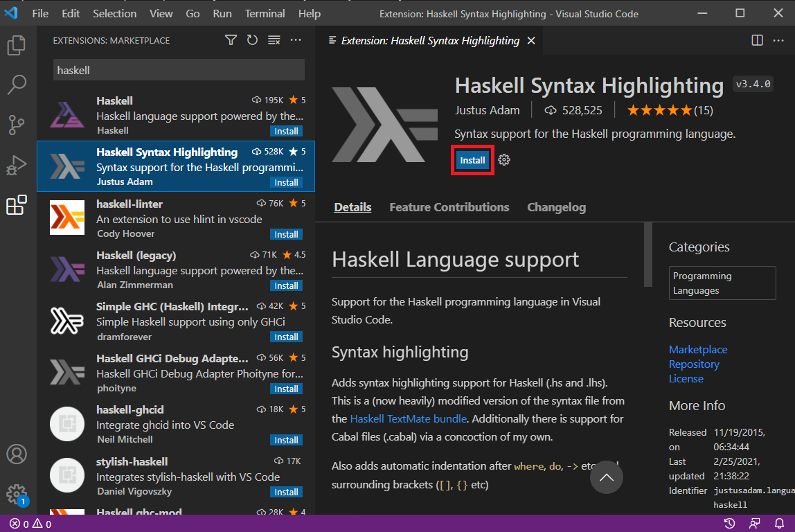Click the details page vertical scrollbar
This screenshot has height=532, width=795.
[x=647, y=255]
